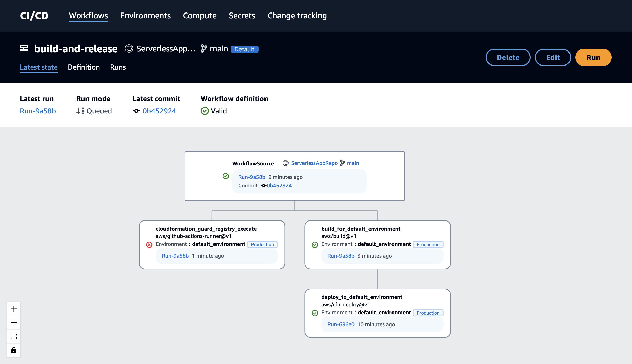Click the commit icon before 0b452924
Viewport: 632px width, 364px height.
click(x=136, y=111)
